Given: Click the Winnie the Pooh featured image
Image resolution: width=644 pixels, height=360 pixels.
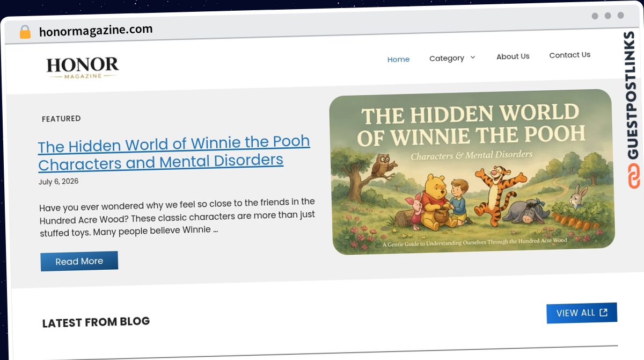Looking at the screenshot, I should pyautogui.click(x=472, y=171).
